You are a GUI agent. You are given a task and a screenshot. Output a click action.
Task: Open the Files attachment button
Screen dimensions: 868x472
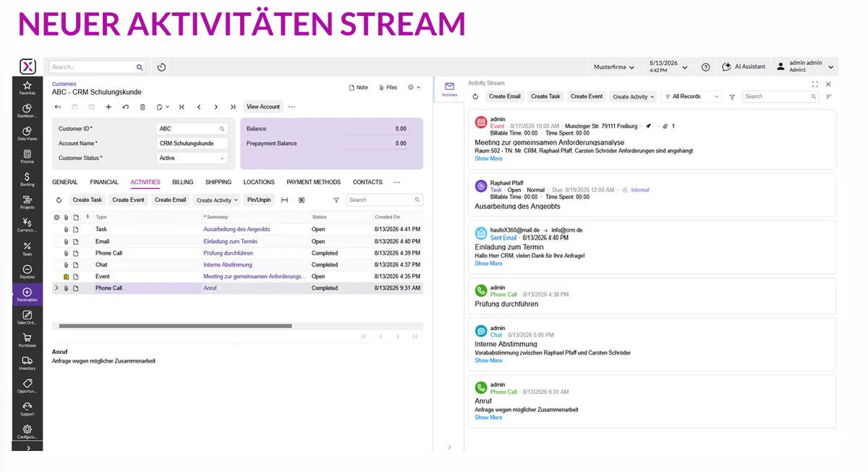click(x=388, y=88)
